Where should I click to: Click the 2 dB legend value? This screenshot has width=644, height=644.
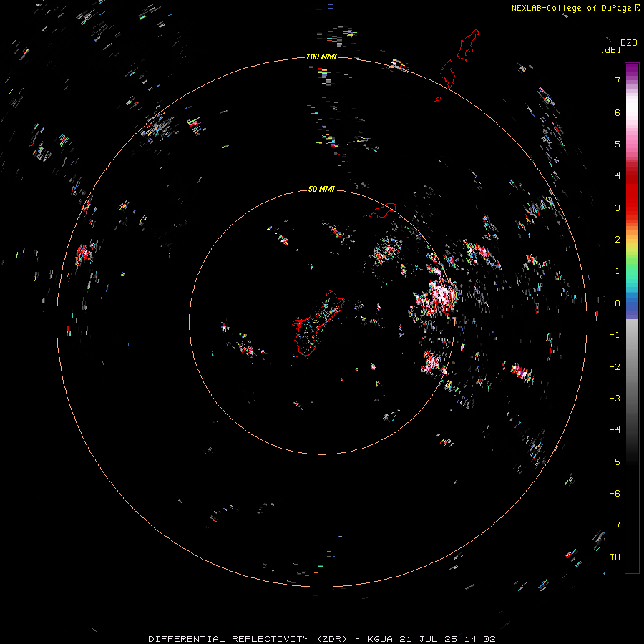618,240
